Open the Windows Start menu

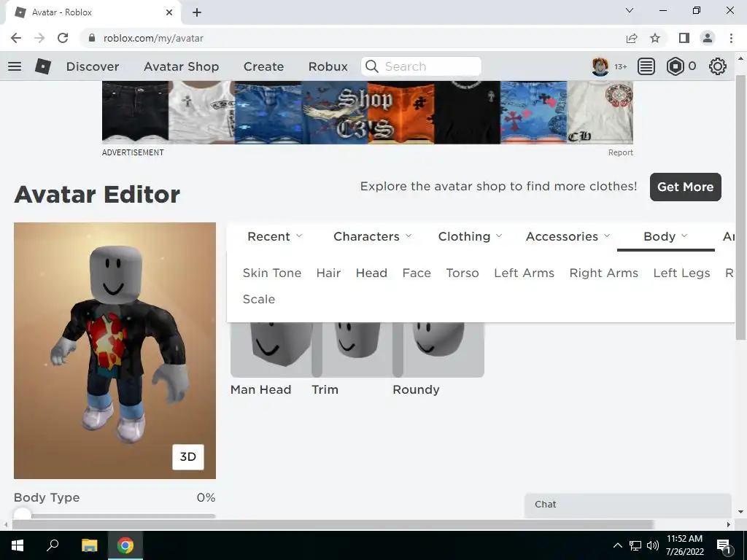18,545
